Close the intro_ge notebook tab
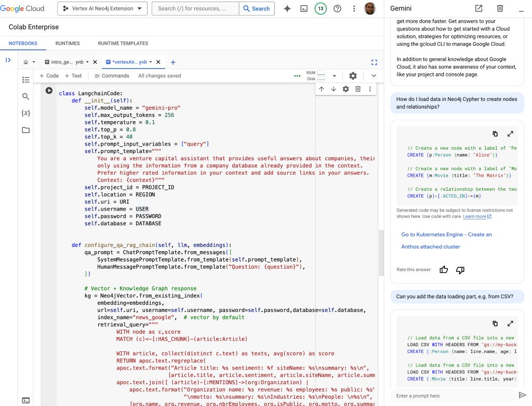The image size is (532, 406). click(95, 62)
